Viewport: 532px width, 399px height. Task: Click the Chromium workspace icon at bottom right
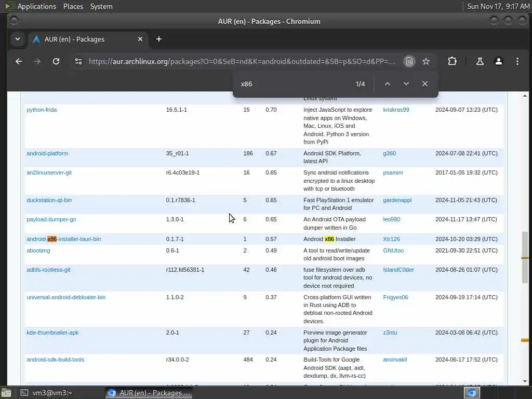tap(472, 393)
